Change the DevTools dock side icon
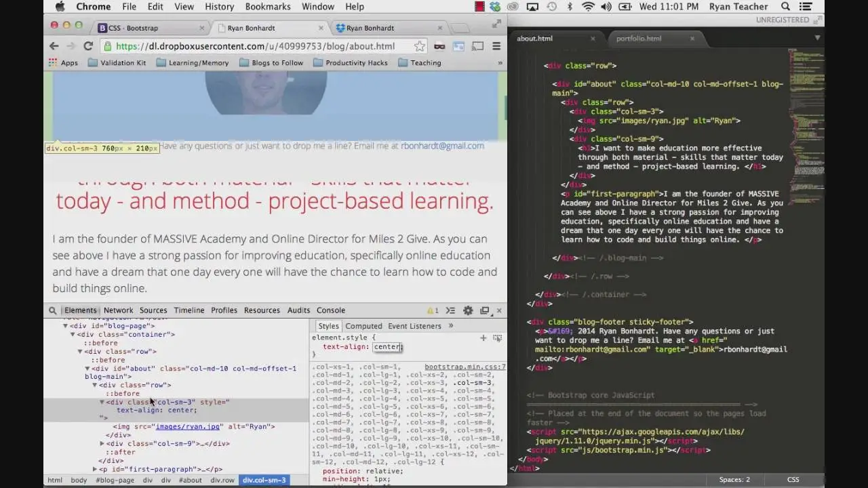 coord(485,310)
